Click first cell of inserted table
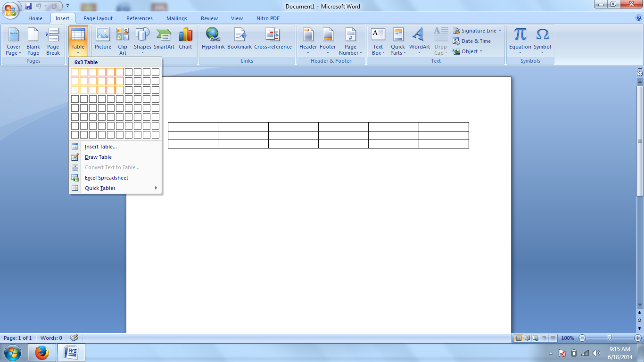644x362 pixels. 193,126
